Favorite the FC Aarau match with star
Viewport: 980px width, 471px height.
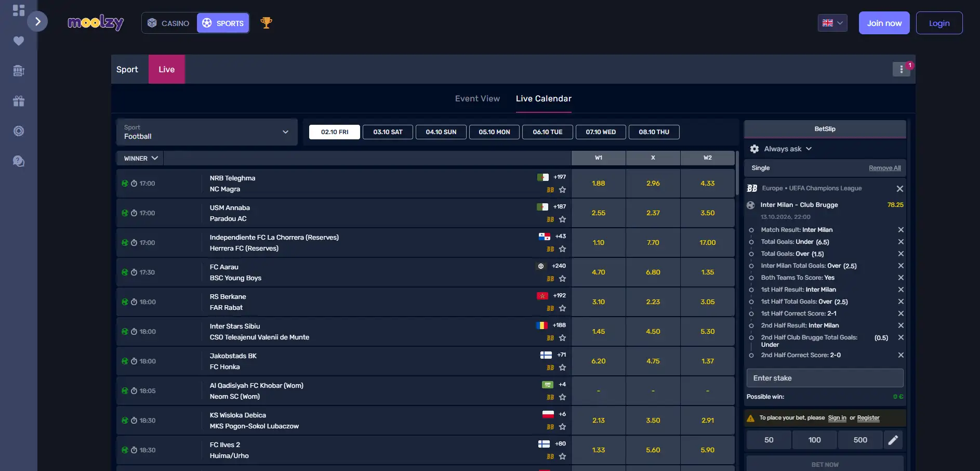pos(562,279)
